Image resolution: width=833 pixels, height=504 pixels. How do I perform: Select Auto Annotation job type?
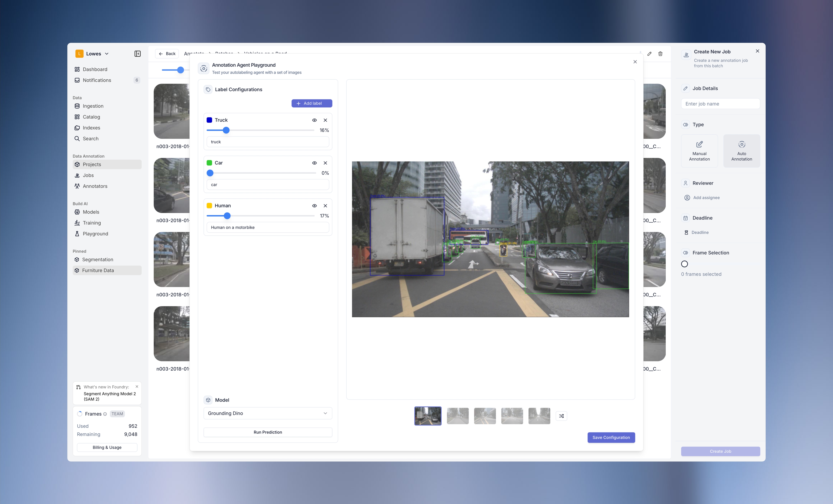(741, 151)
